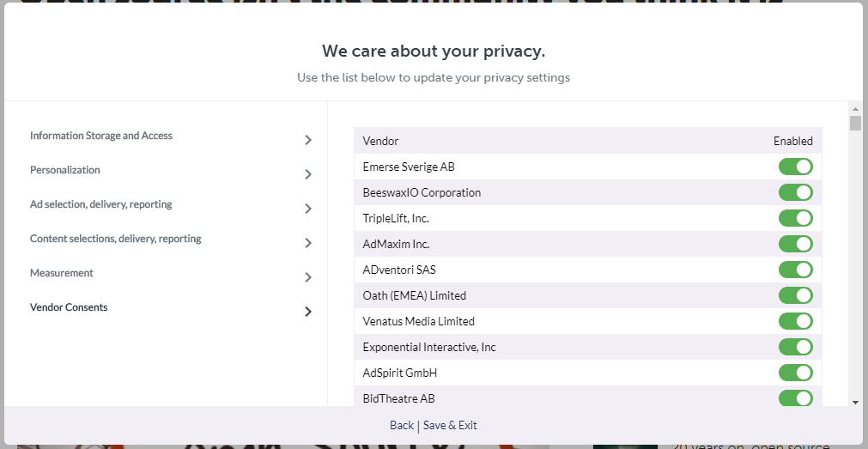Image resolution: width=868 pixels, height=449 pixels.
Task: Turn off BeeswaxIO Corporation consent
Action: click(796, 192)
